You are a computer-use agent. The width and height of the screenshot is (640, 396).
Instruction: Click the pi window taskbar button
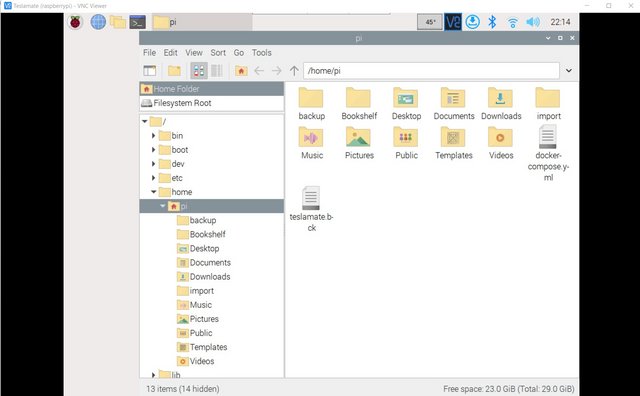[x=202, y=22]
